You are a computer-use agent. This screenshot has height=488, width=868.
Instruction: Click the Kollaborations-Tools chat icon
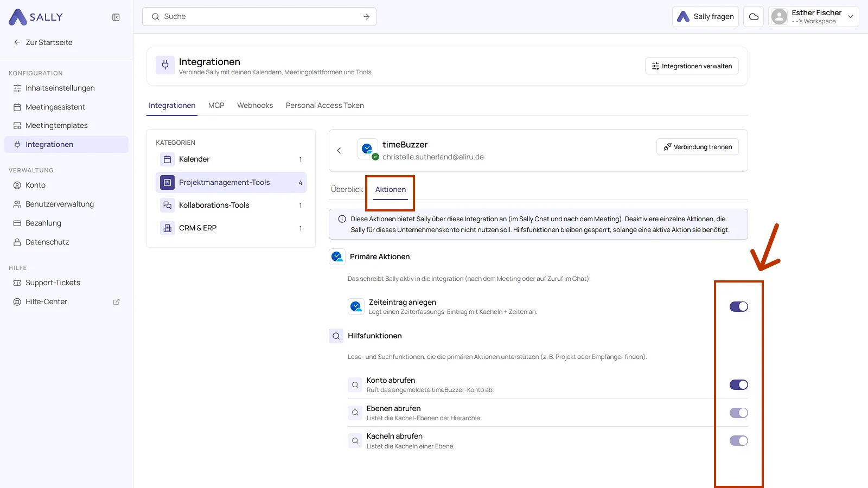click(167, 206)
